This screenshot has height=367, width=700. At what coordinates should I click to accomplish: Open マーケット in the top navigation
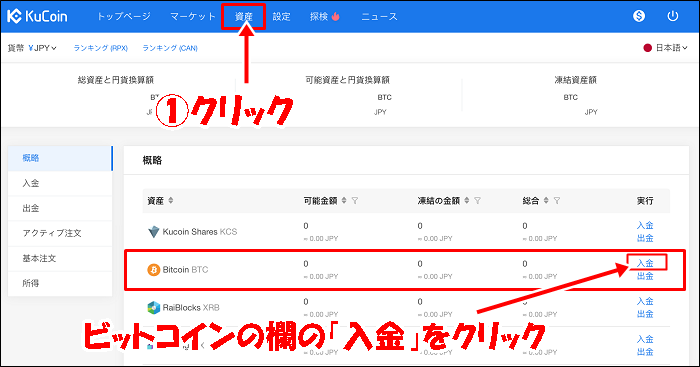(x=192, y=17)
